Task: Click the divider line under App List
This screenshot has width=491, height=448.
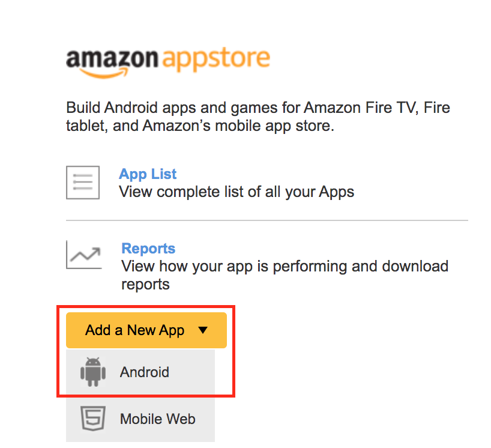Action: pyautogui.click(x=267, y=220)
